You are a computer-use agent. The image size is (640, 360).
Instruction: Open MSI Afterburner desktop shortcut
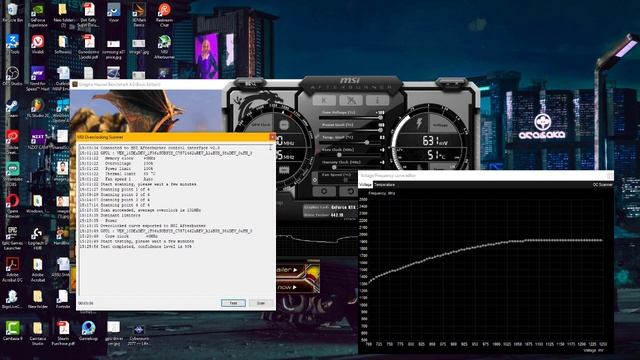(164, 47)
